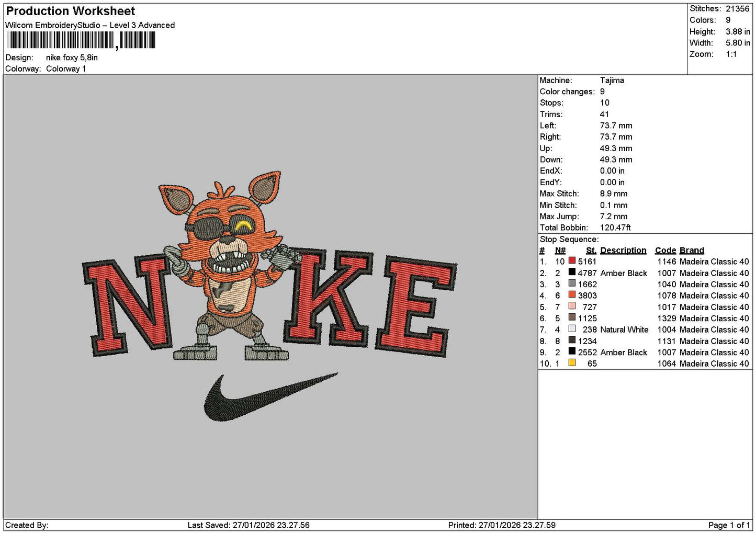This screenshot has height=534, width=756.
Task: Click the black swoosh in the design
Action: [x=270, y=397]
